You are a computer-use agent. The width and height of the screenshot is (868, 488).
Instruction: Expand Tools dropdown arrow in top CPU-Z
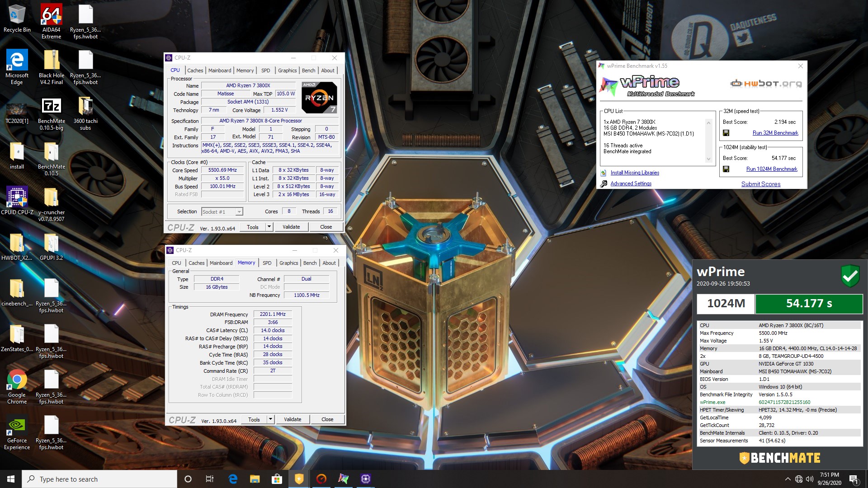[269, 227]
